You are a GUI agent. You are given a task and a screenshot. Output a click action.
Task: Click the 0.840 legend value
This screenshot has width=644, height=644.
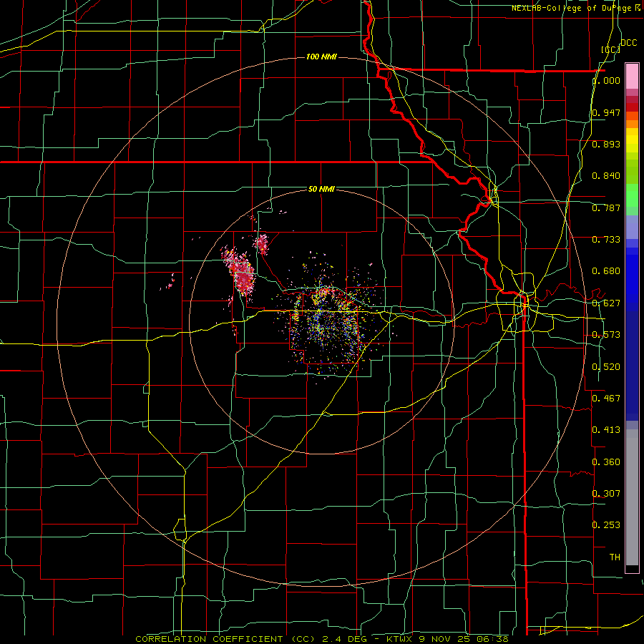(x=606, y=176)
